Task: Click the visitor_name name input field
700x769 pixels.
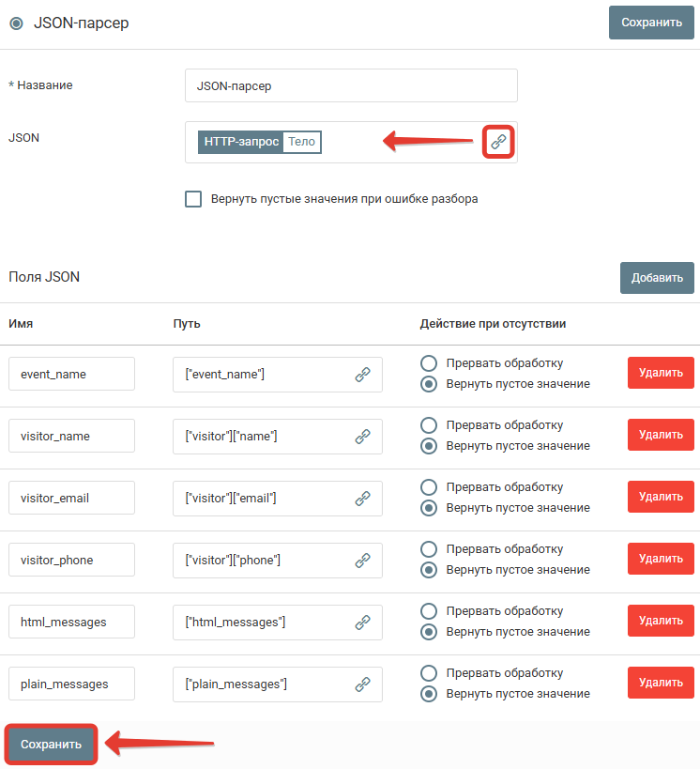Action: point(71,436)
